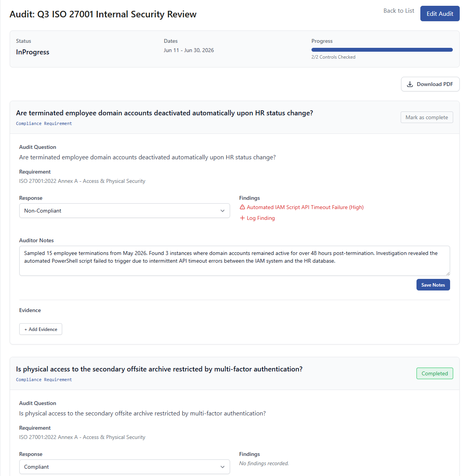Open the Automated IAM Script API Timeout finding
Image resolution: width=469 pixels, height=476 pixels.
305,207
